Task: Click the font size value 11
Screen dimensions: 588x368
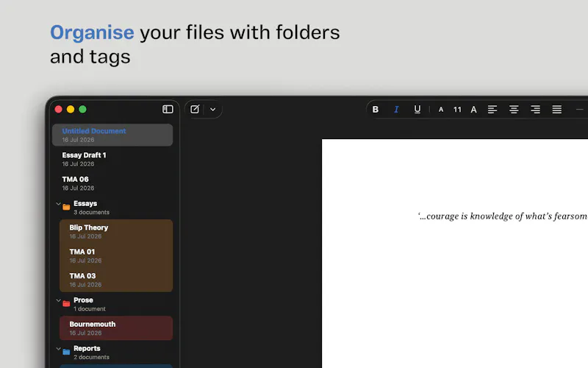Action: pyautogui.click(x=457, y=110)
